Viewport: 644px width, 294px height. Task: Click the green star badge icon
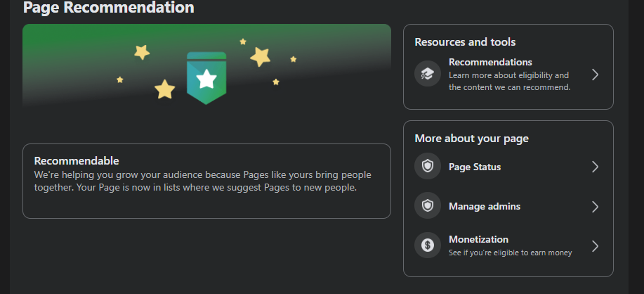[206, 78]
